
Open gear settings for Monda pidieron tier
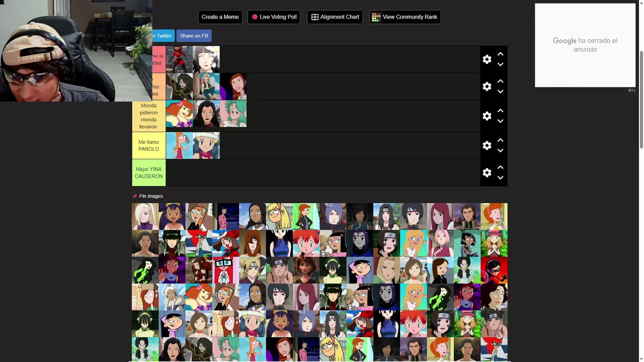487,116
